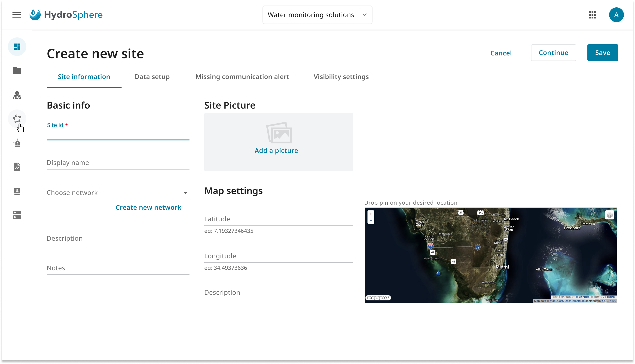Screen dimensions: 635x364
Task: Zoom in on the map
Action: (x=371, y=214)
